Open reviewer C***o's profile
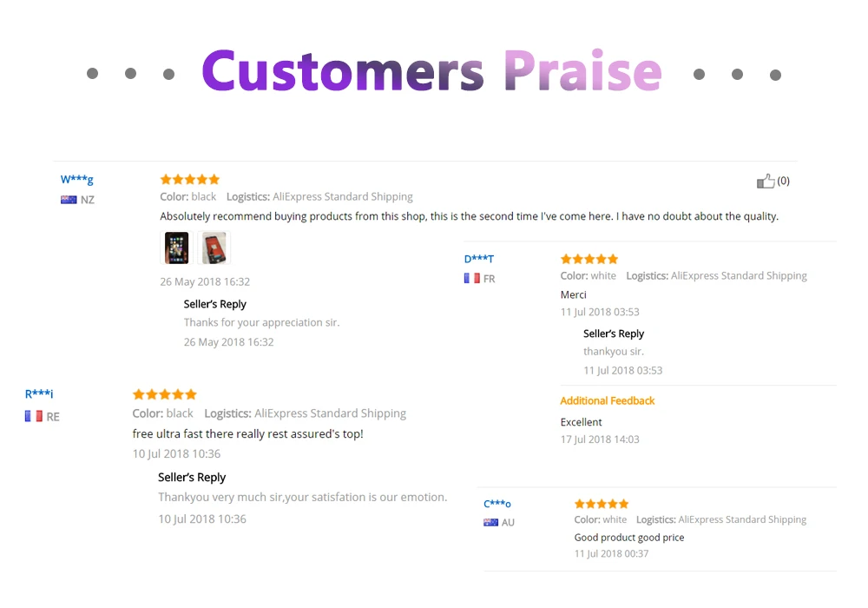The image size is (868, 608). pyautogui.click(x=497, y=504)
